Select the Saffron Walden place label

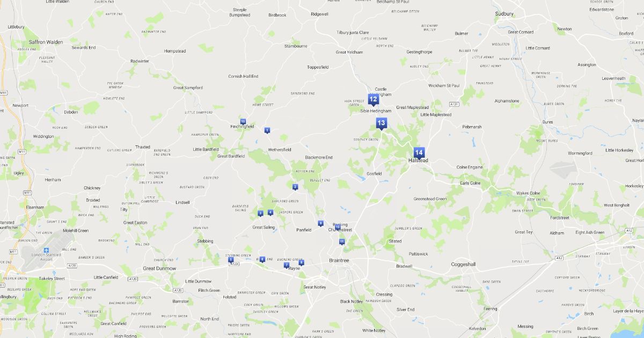coord(46,42)
